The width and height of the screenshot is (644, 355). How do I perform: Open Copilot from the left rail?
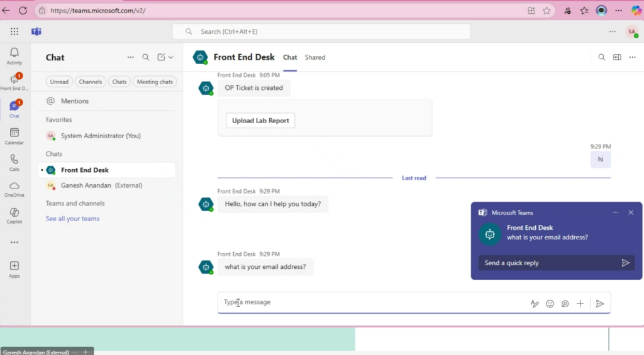(x=14, y=216)
